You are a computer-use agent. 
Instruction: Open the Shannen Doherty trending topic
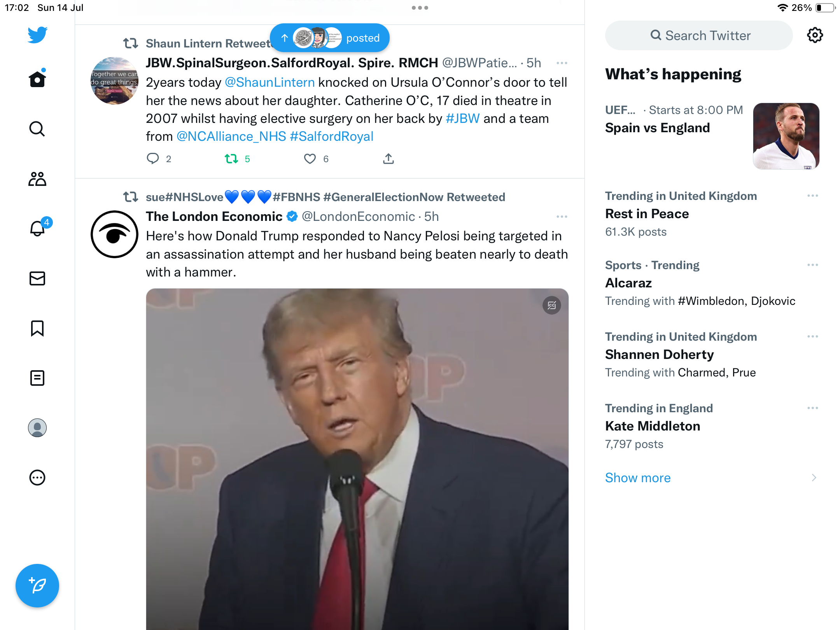point(660,355)
